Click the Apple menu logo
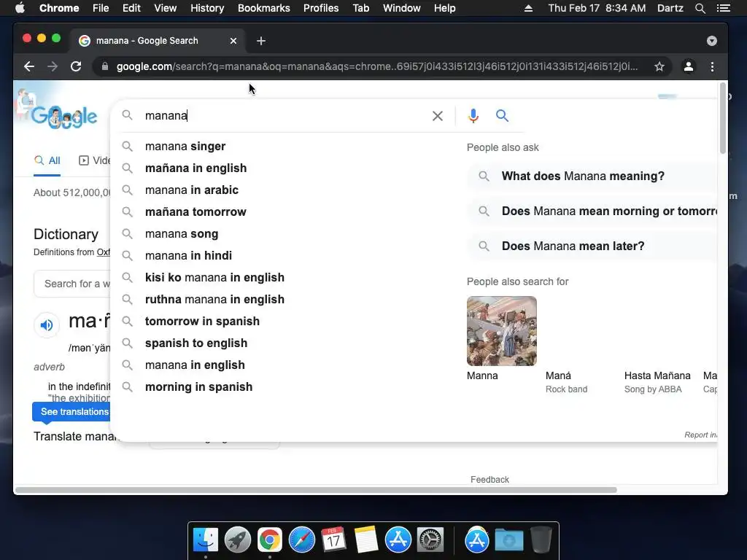 click(x=20, y=8)
